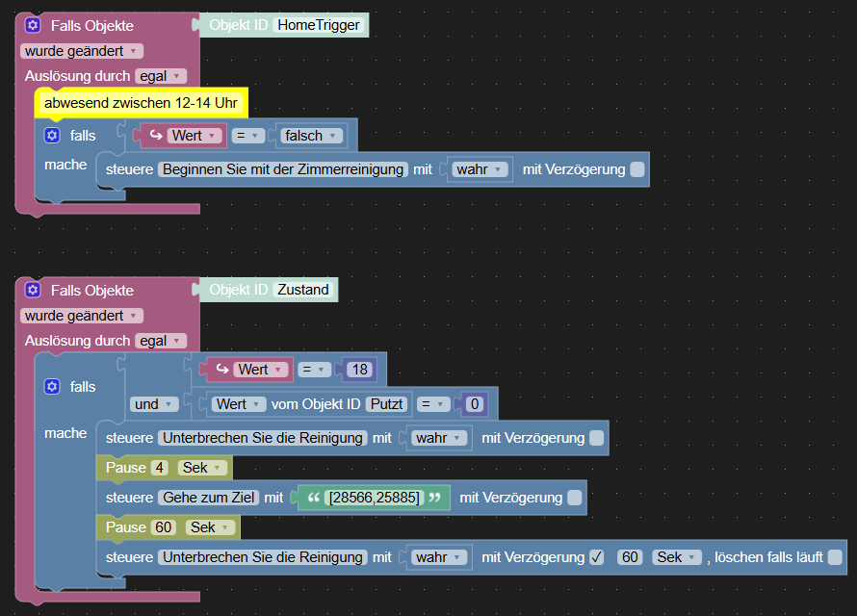Edit the Pause 4 seconds value

(160, 468)
